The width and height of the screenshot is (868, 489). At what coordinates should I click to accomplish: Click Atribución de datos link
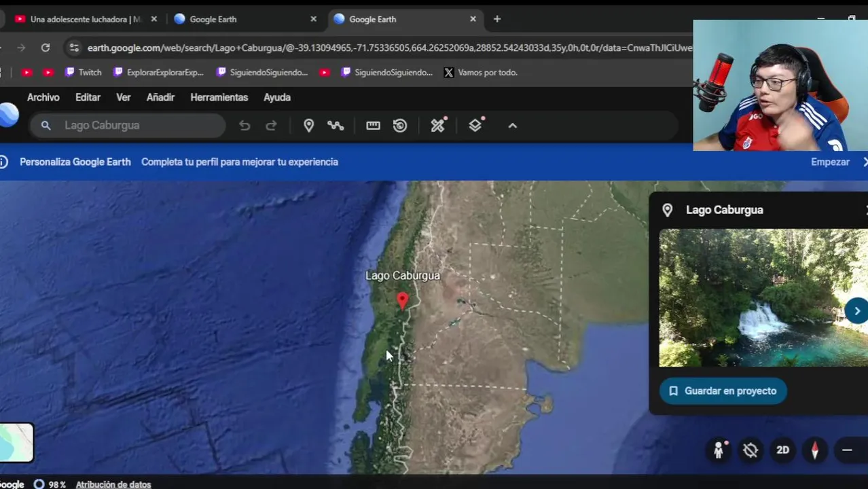(x=113, y=484)
